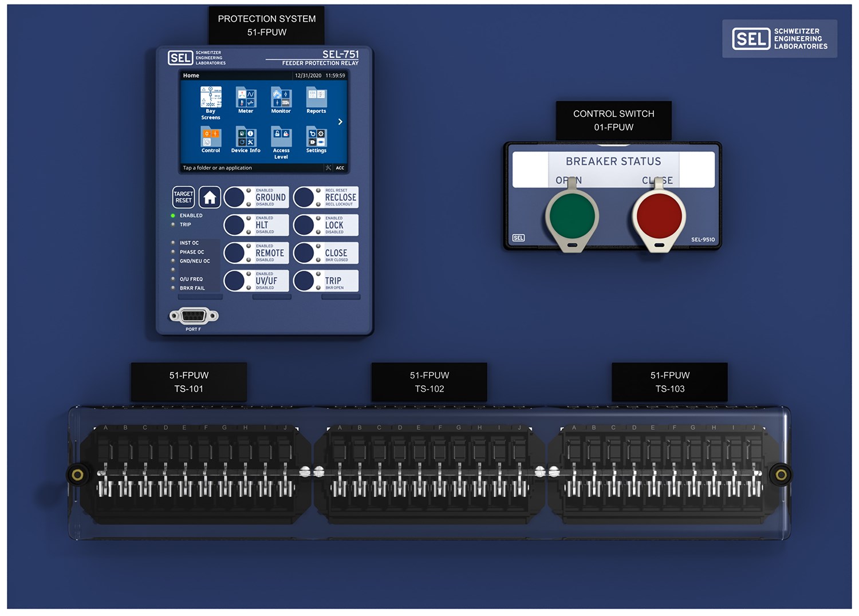Click the CONTROL SWITCH 01-FPUW nameplate
This screenshot has width=859, height=616.
(614, 120)
